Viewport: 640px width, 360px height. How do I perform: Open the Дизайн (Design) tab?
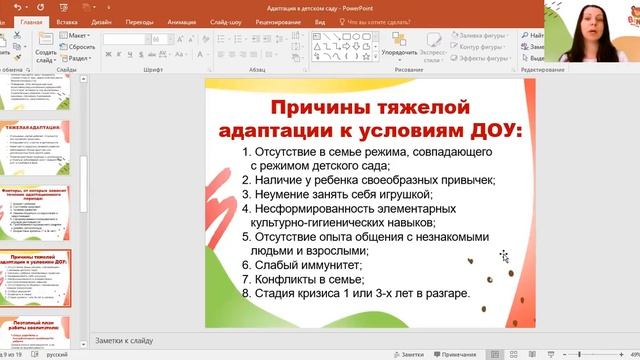(x=101, y=22)
